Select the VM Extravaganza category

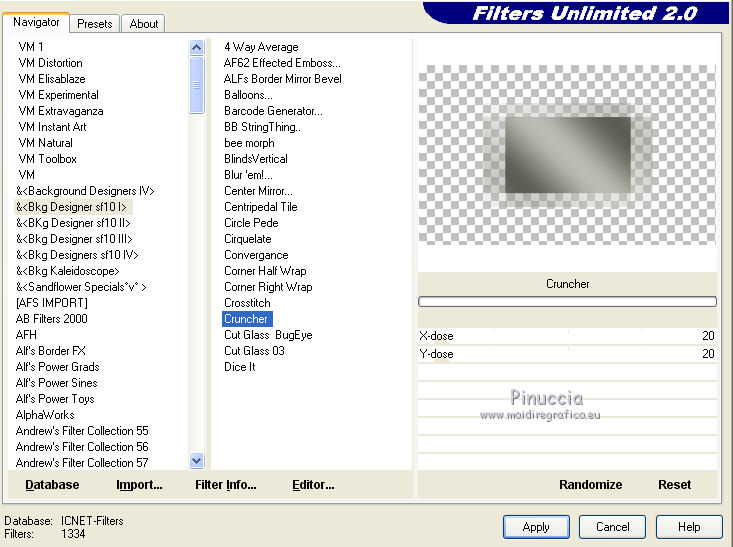(x=61, y=111)
